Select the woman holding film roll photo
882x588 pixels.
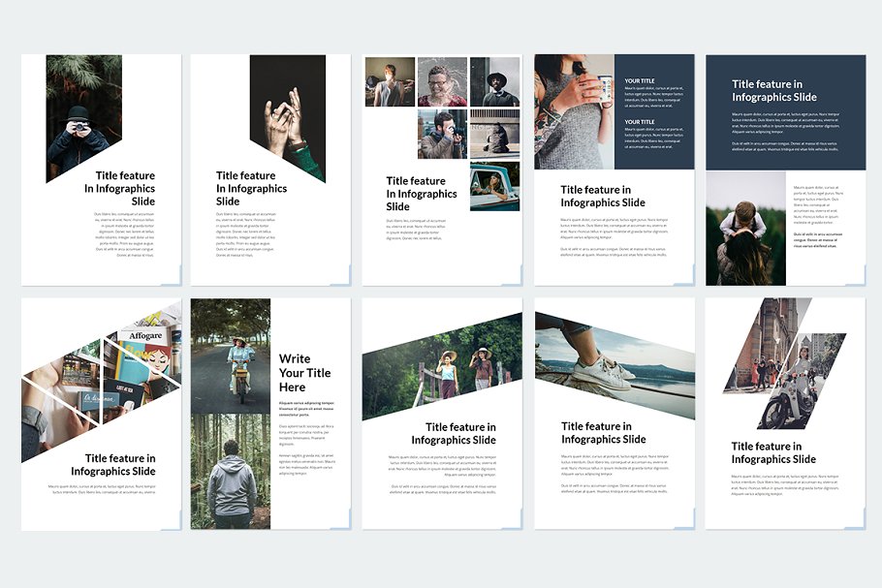pos(574,111)
